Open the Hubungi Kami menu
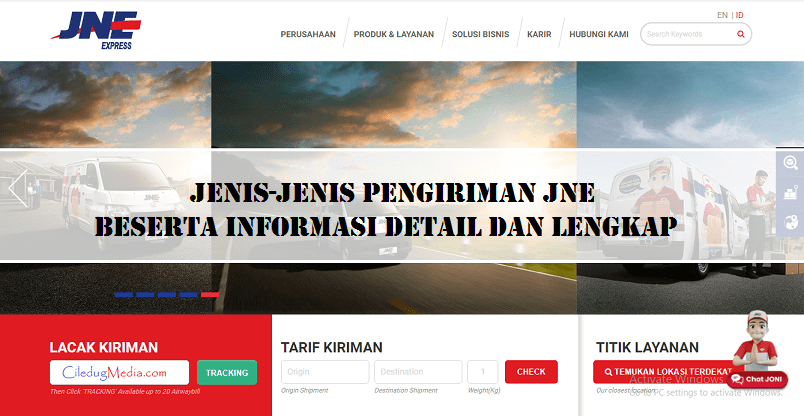Screen dimensions: 804x416 (598, 34)
